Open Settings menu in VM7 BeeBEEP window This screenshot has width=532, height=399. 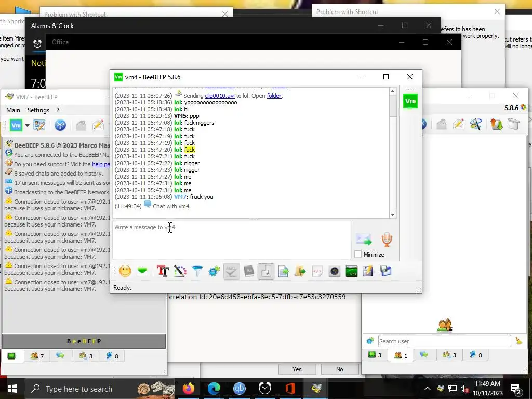pyautogui.click(x=38, y=110)
